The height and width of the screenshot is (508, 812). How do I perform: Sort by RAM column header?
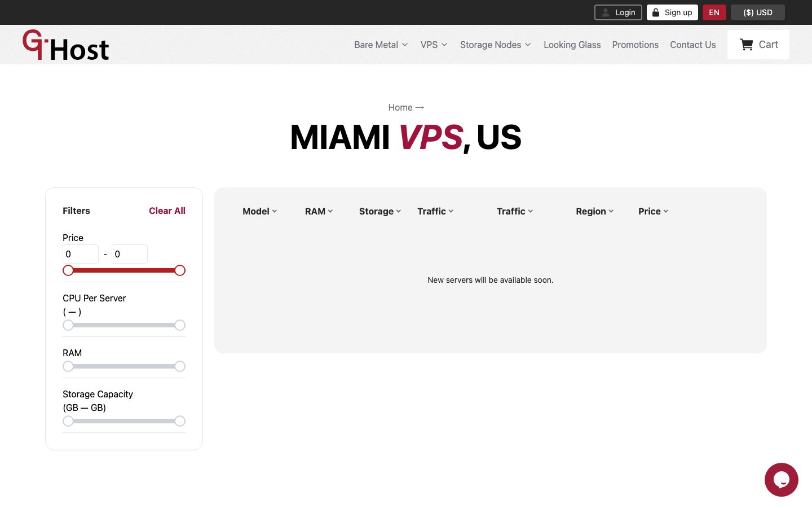click(319, 211)
